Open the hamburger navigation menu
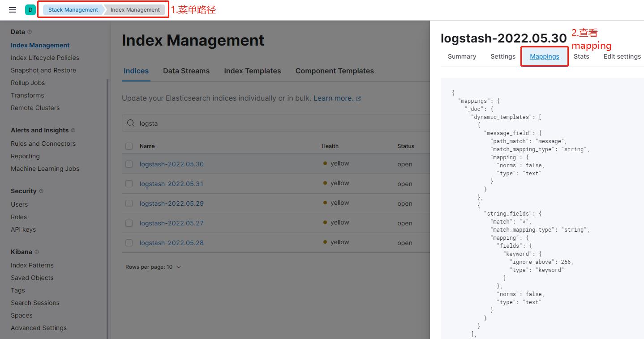 pos(13,10)
